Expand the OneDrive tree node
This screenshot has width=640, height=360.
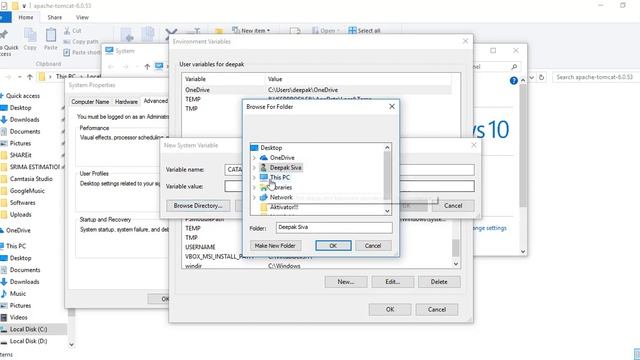pos(254,158)
